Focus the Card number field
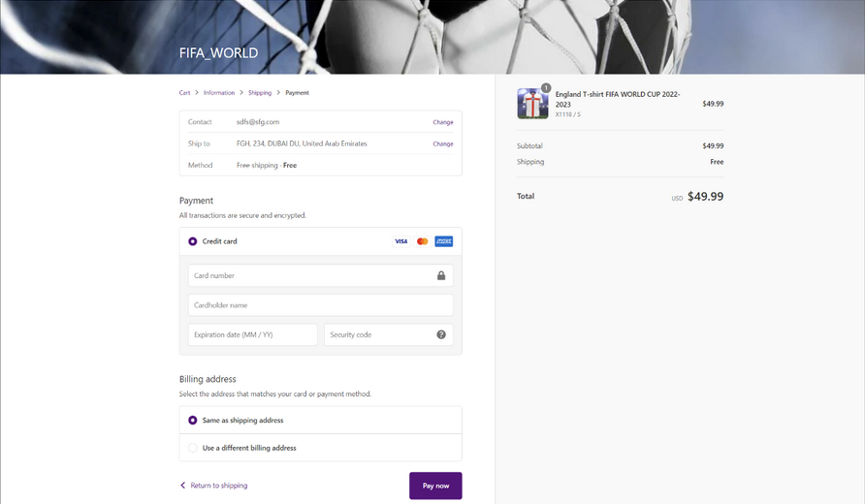865x504 pixels. coord(321,275)
